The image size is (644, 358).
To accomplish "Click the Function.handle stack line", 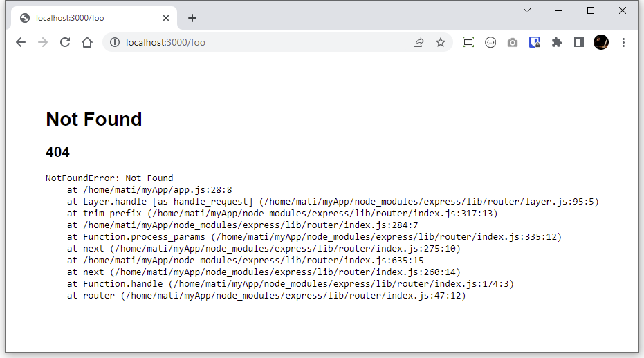I will pyautogui.click(x=291, y=284).
